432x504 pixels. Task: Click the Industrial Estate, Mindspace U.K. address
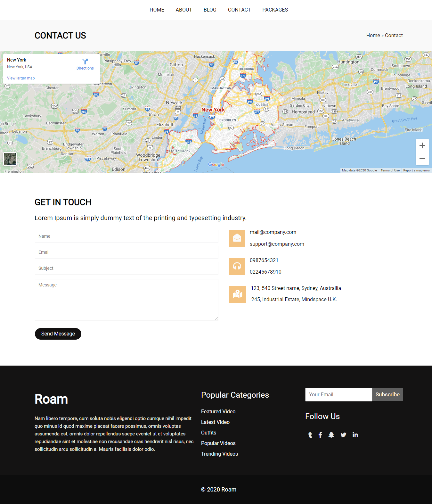pos(294,300)
